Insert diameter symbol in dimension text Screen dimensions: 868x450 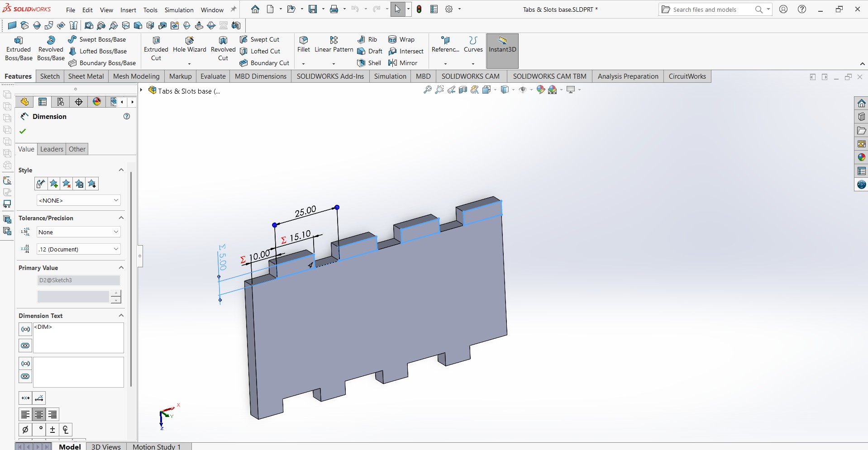[x=25, y=430]
